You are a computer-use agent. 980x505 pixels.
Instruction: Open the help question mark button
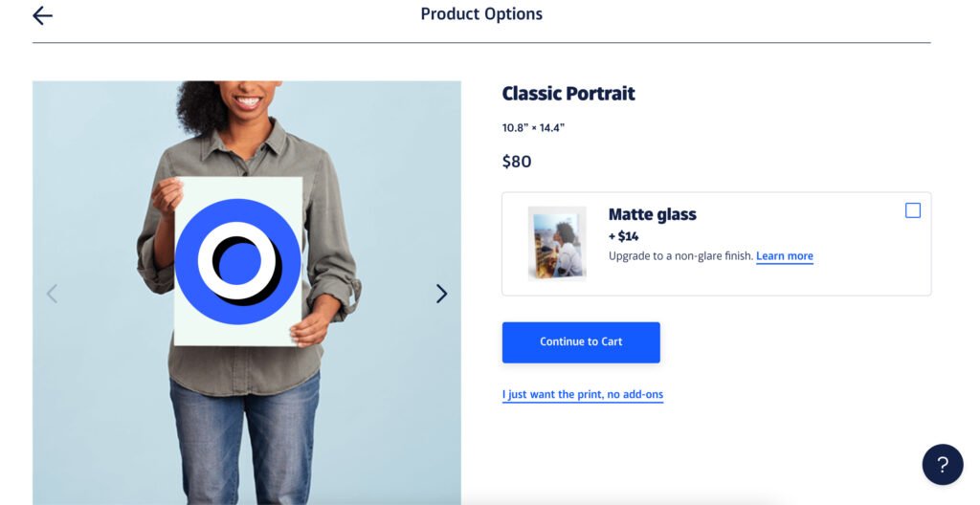coord(942,465)
